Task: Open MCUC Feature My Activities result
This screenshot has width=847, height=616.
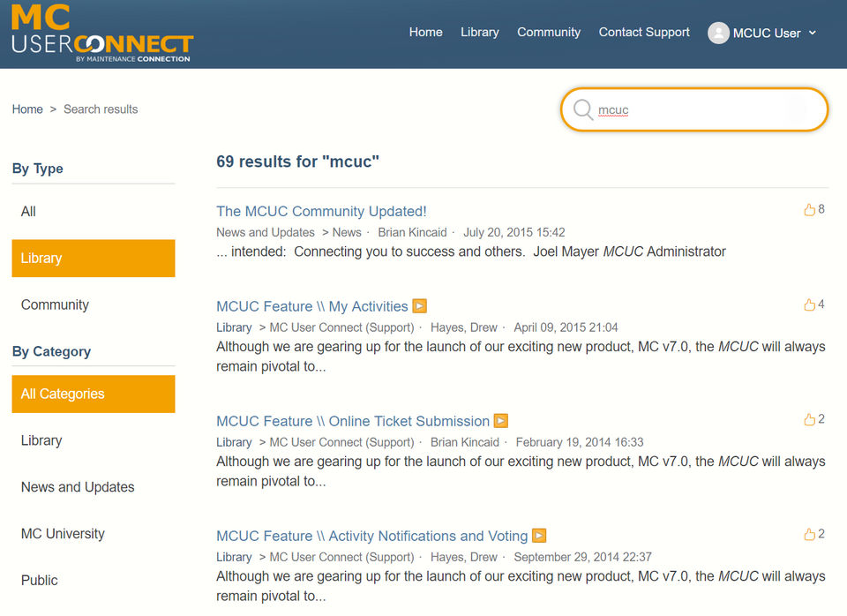Action: click(312, 306)
